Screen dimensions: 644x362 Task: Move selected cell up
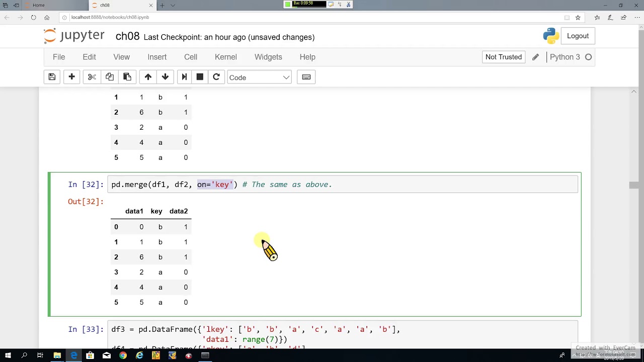(148, 77)
